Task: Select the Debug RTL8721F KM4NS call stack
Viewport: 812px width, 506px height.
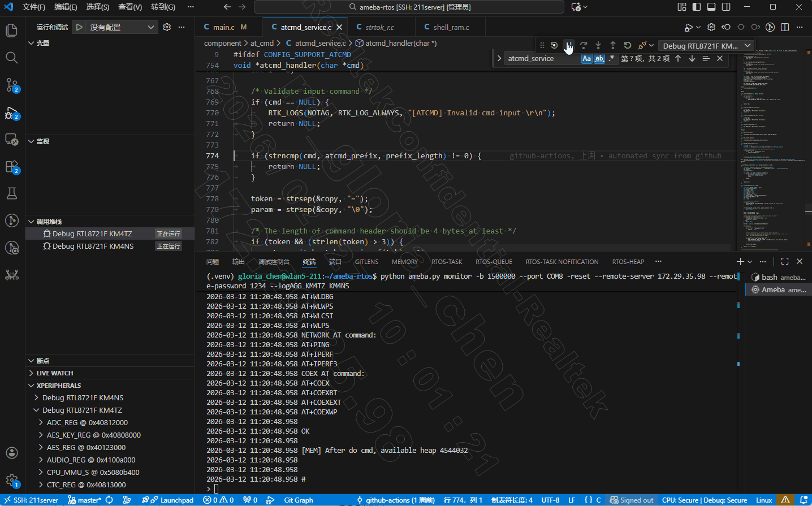Action: coord(93,246)
